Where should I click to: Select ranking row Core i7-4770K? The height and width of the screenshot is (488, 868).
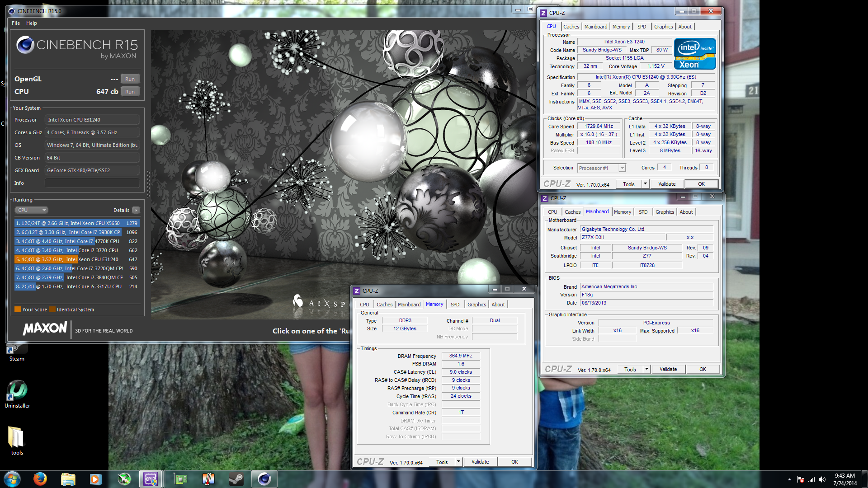77,241
